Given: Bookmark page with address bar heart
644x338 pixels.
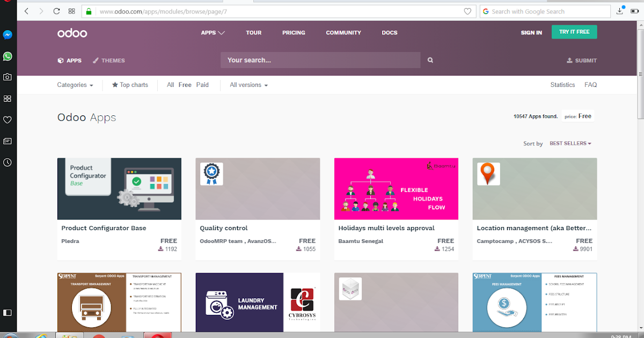Looking at the screenshot, I should (467, 11).
